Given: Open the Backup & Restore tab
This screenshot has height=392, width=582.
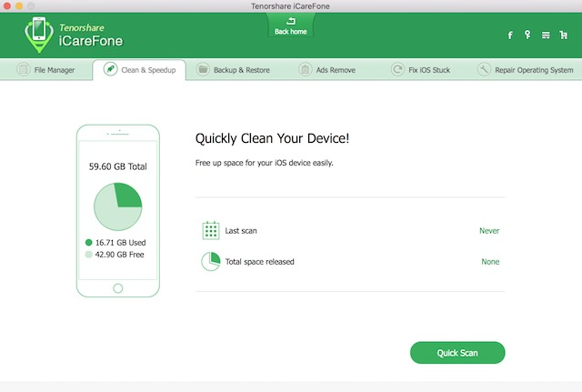Looking at the screenshot, I should [x=234, y=70].
